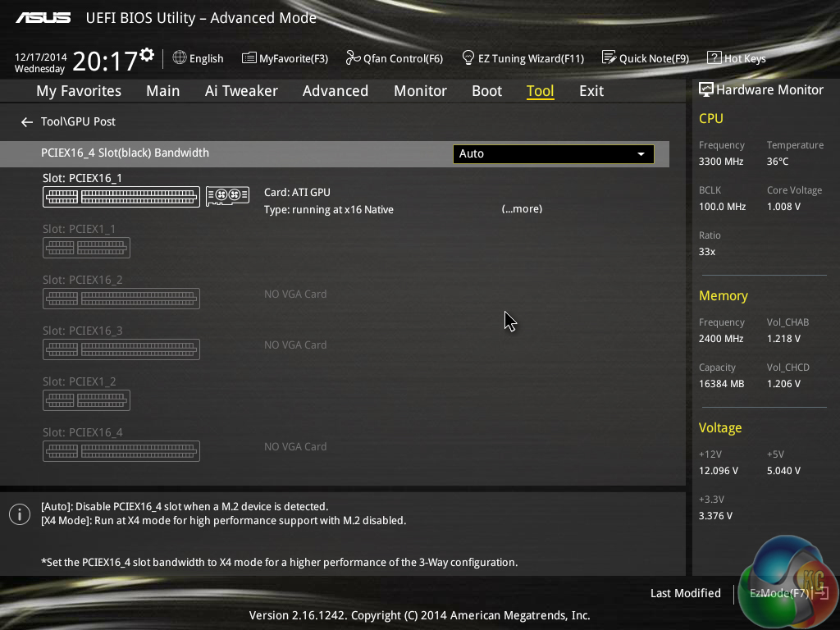
Task: Click the CPU frequency value 3300 MHz
Action: tap(720, 162)
